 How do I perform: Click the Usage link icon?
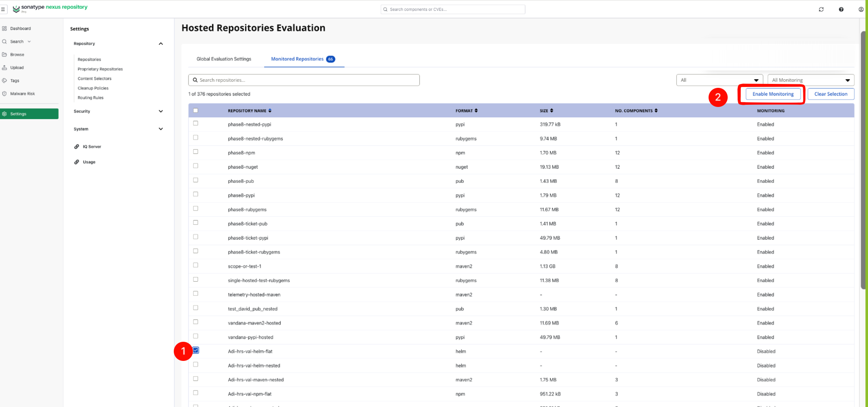[x=76, y=162]
